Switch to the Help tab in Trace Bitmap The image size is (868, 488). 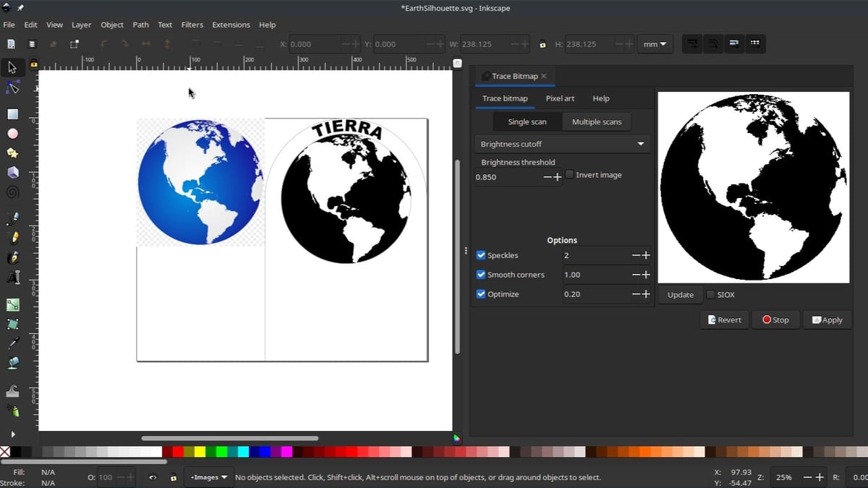[601, 98]
